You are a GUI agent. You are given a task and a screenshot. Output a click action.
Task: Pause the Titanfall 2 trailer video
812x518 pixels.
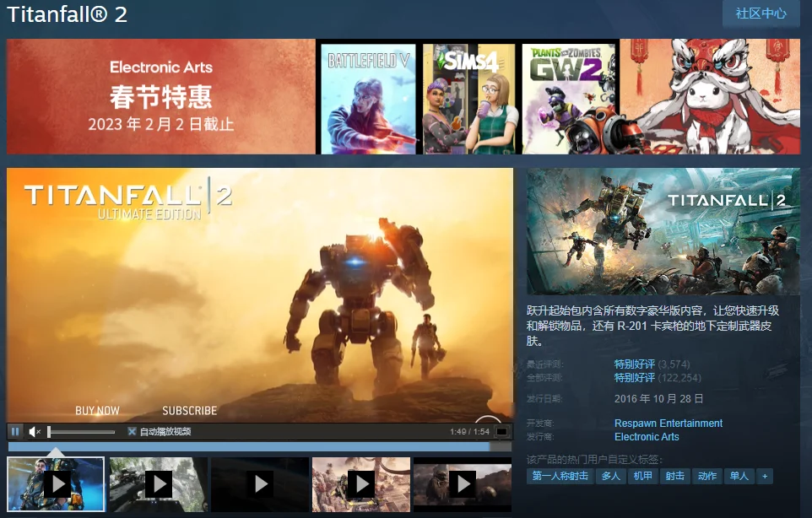(x=15, y=431)
